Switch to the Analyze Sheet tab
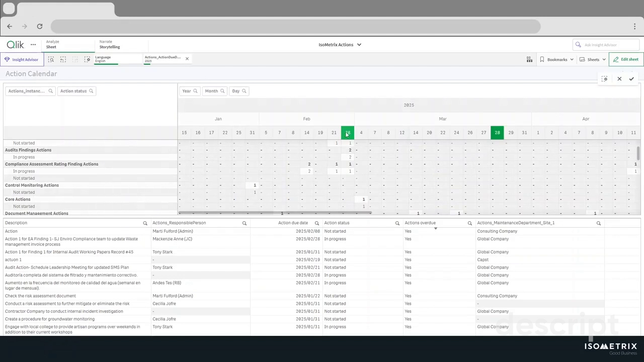 tap(68, 44)
